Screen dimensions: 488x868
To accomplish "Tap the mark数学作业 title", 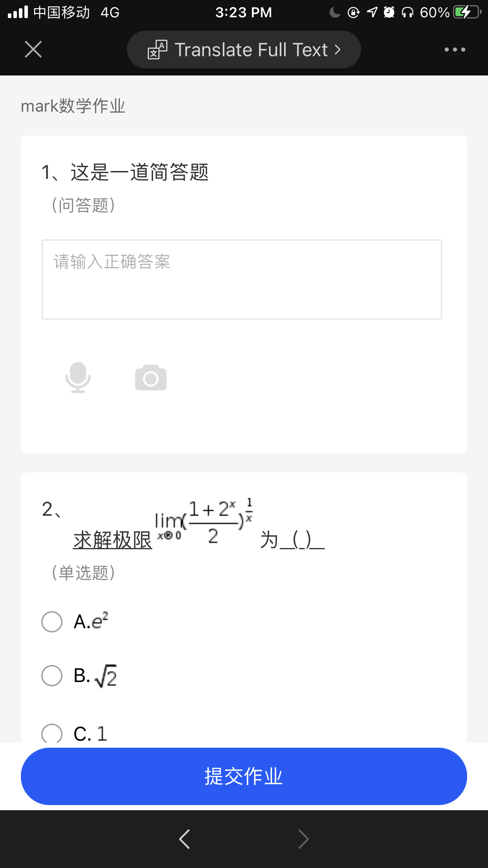I will point(73,106).
